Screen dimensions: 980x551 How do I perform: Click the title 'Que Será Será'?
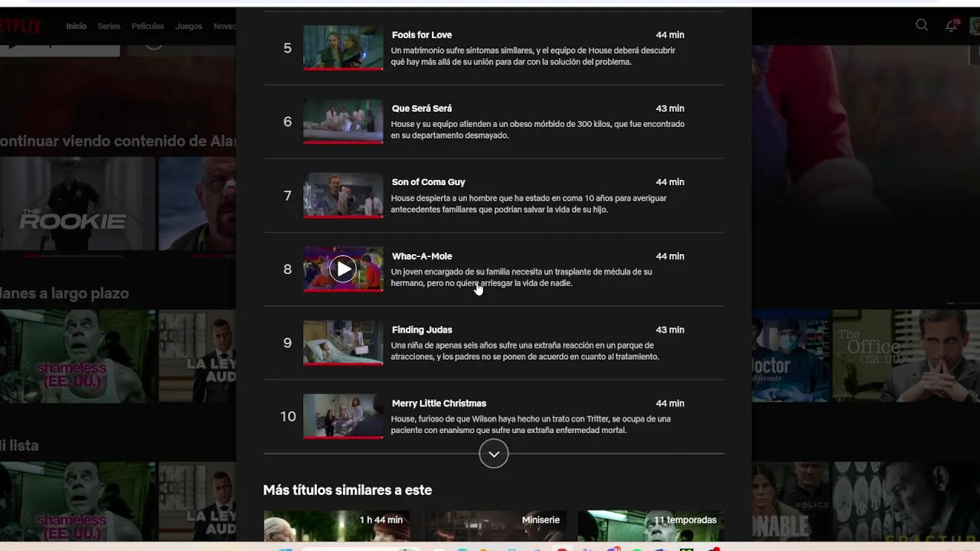pos(422,109)
